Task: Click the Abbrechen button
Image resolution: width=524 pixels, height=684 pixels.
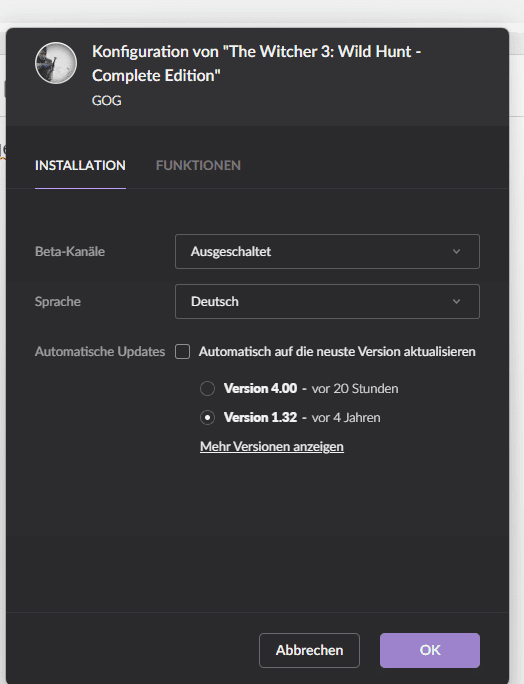Action: (x=309, y=650)
